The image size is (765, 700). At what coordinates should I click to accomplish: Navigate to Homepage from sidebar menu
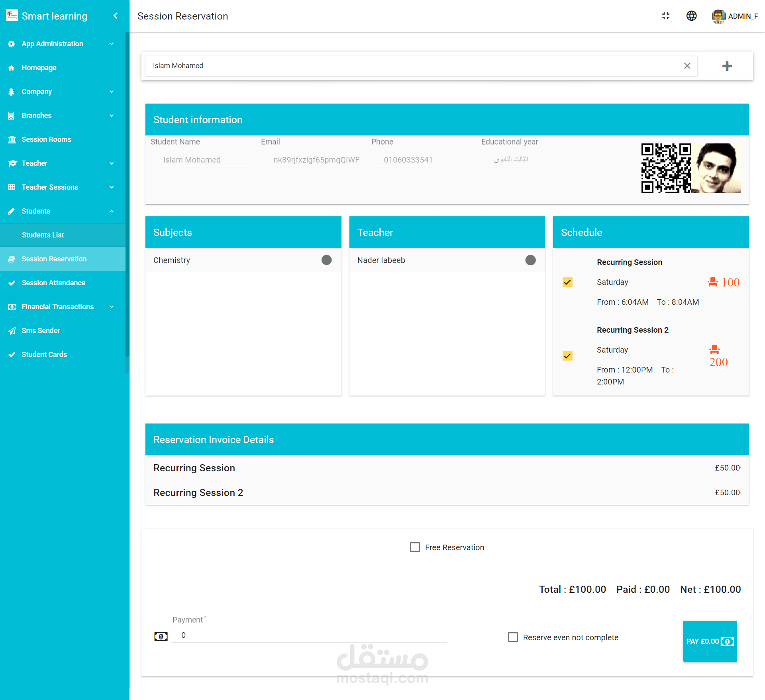coord(39,67)
